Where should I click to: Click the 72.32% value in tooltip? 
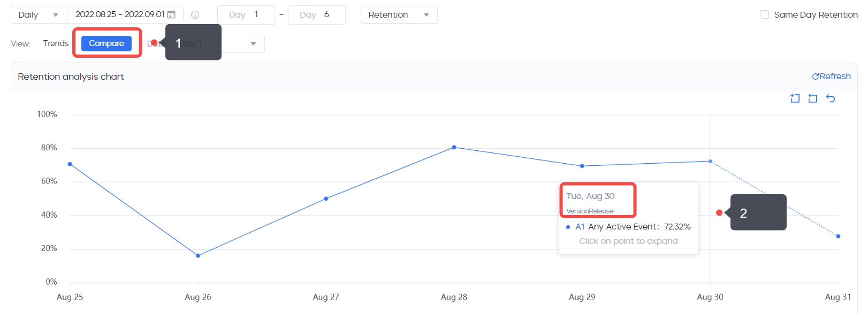677,227
